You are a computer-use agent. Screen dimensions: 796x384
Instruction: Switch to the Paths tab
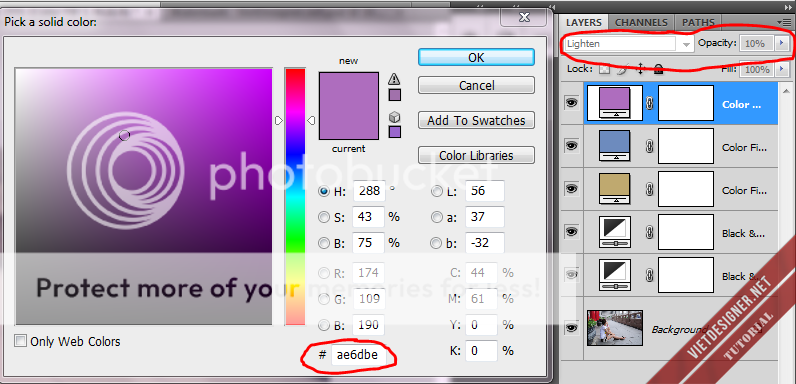coord(698,22)
